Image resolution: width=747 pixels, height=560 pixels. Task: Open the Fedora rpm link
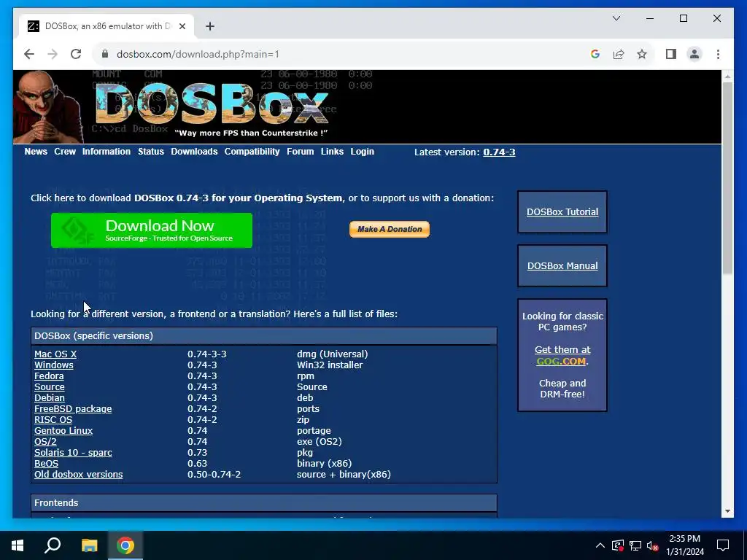[49, 376]
